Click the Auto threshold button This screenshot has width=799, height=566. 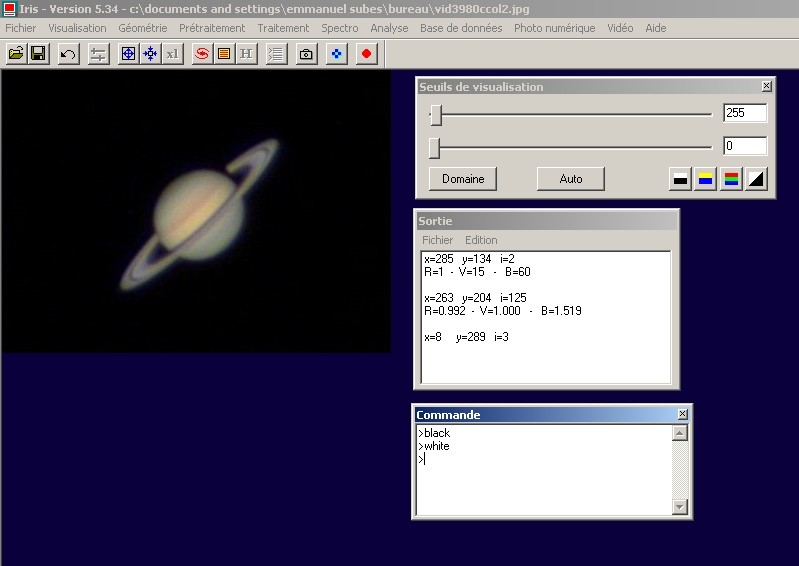571,179
